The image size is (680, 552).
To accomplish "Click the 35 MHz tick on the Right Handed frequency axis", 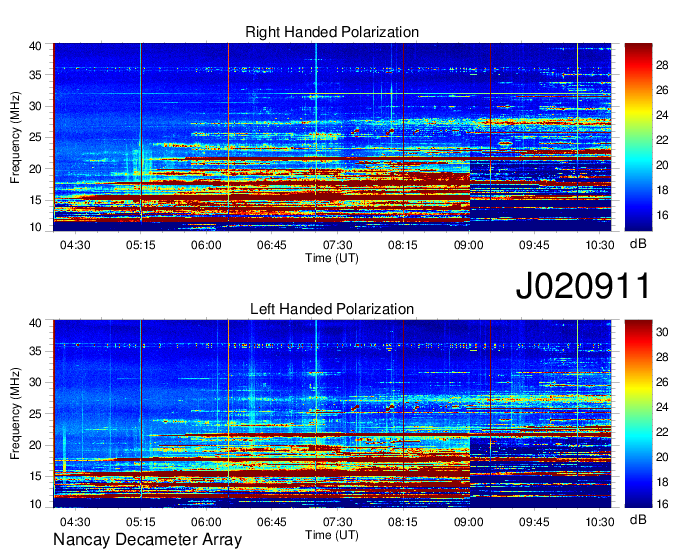I will pos(35,75).
